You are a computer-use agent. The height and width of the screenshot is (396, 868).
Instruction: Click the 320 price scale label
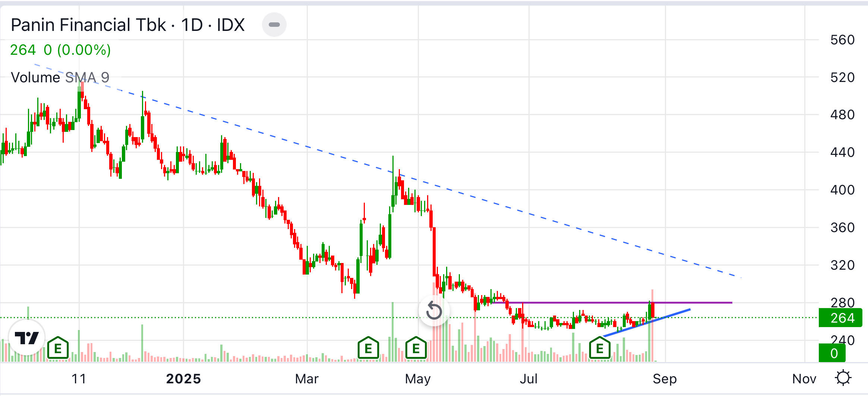(842, 265)
